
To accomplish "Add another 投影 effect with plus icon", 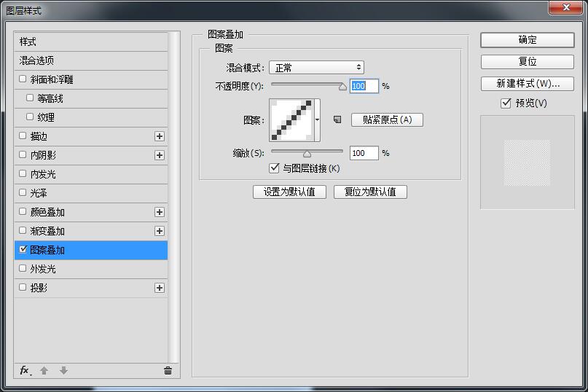I will [x=160, y=288].
